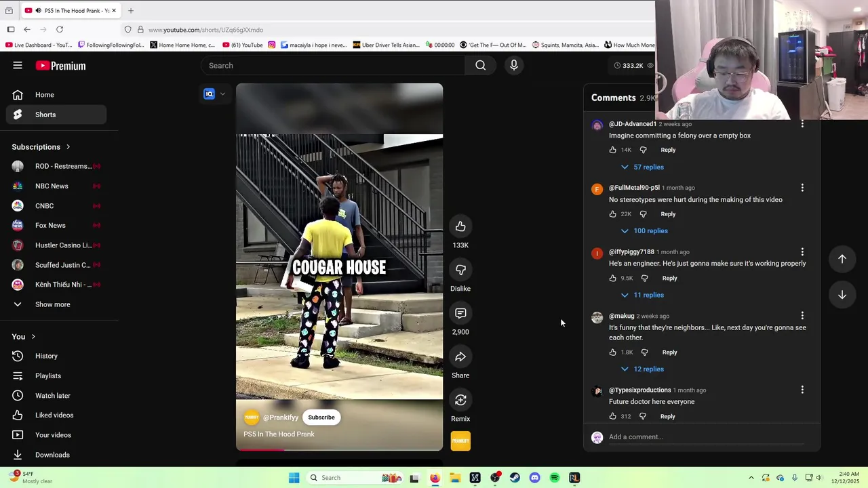Open Discord from the taskbar
The height and width of the screenshot is (488, 868).
click(534, 478)
